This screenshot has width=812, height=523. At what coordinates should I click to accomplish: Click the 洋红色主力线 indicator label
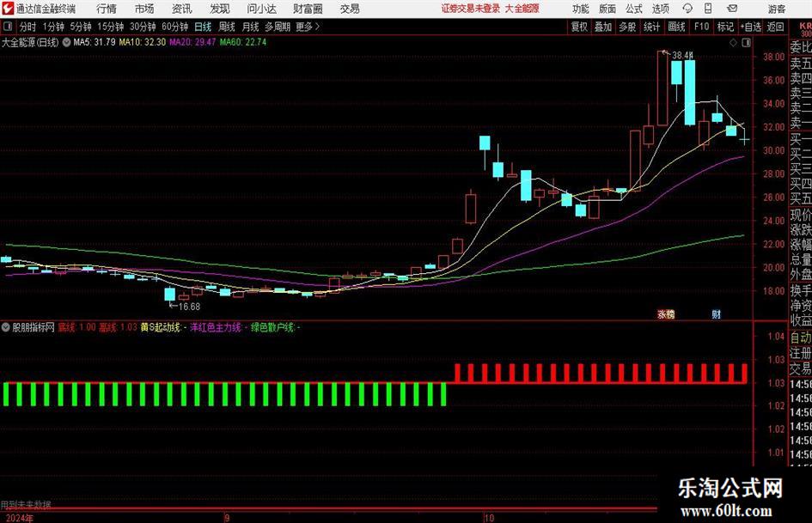(x=216, y=327)
